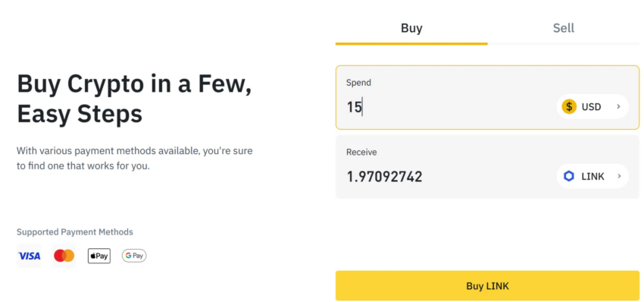Click the yellow dollar coin icon

pos(569,107)
